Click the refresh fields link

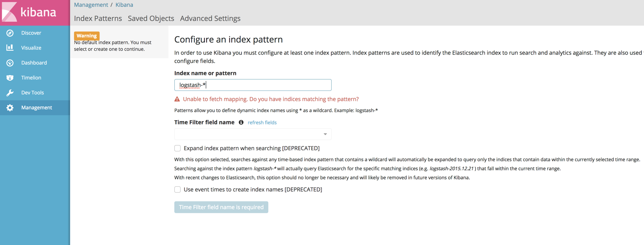(x=262, y=123)
